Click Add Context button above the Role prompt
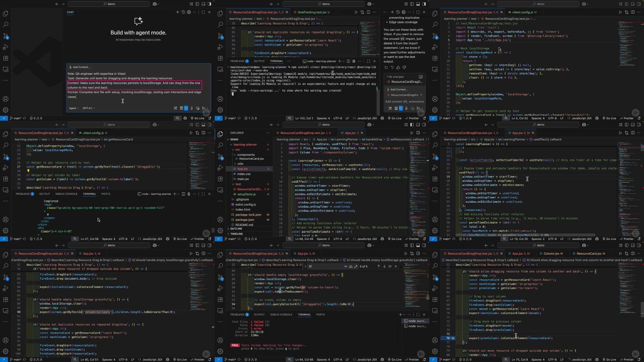Screen dimensions: 644x362 (x=80, y=67)
